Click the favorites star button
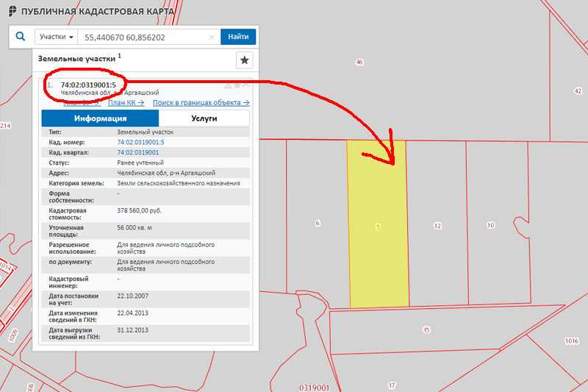 [x=244, y=60]
